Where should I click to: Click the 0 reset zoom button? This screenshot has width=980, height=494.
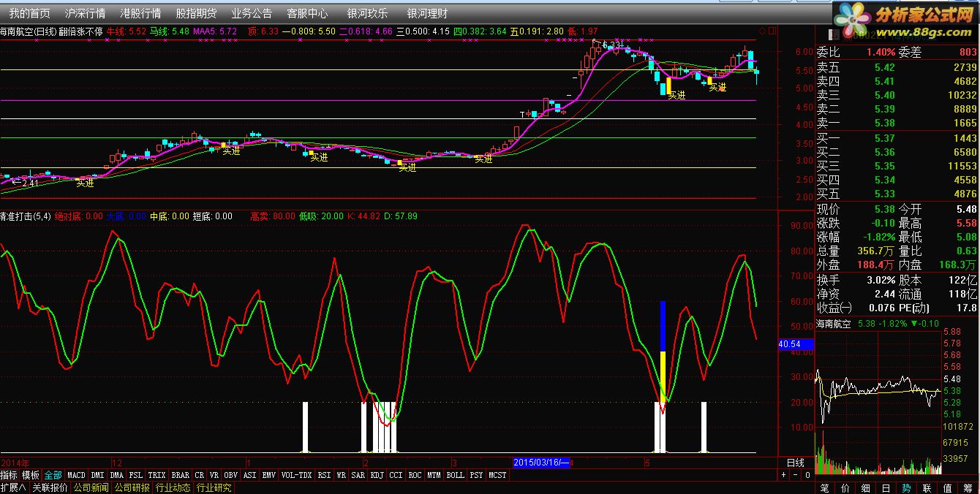coord(807,475)
